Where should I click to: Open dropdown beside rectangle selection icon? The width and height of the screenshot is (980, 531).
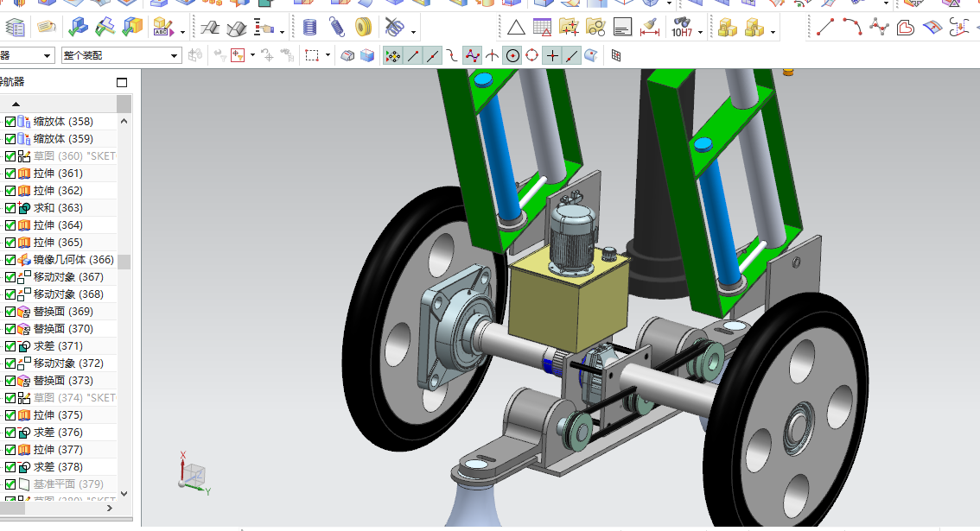(x=328, y=55)
